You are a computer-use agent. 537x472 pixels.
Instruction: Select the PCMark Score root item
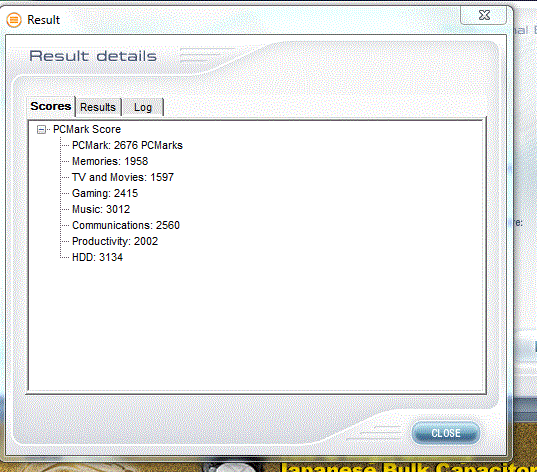87,129
